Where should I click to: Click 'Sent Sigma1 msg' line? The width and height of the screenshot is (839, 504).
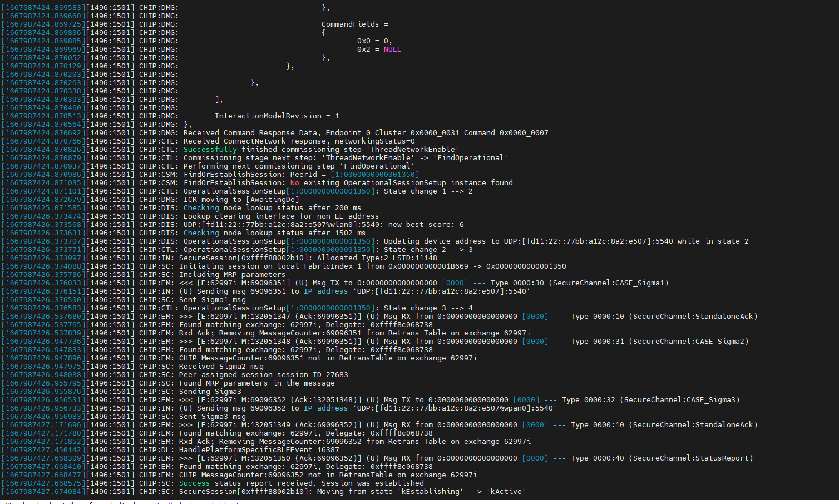[x=213, y=300]
